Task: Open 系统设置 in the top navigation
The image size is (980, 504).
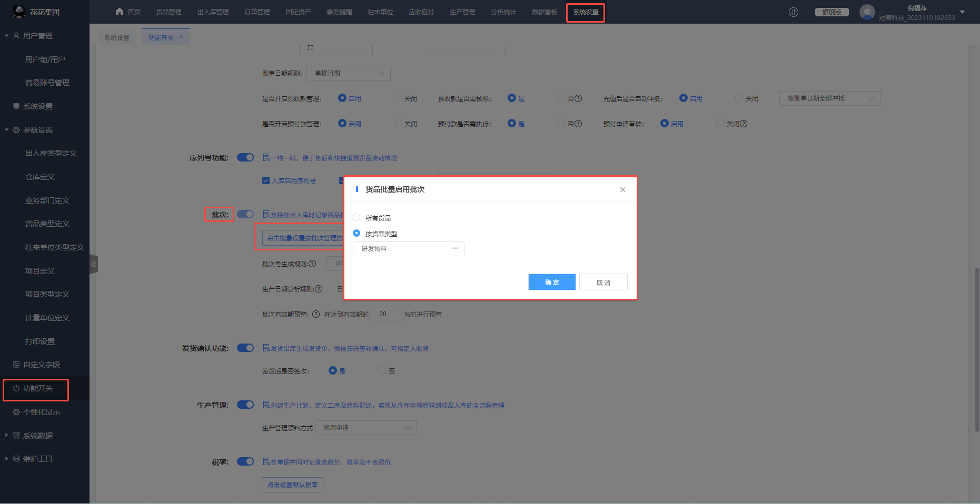Action: click(x=586, y=12)
